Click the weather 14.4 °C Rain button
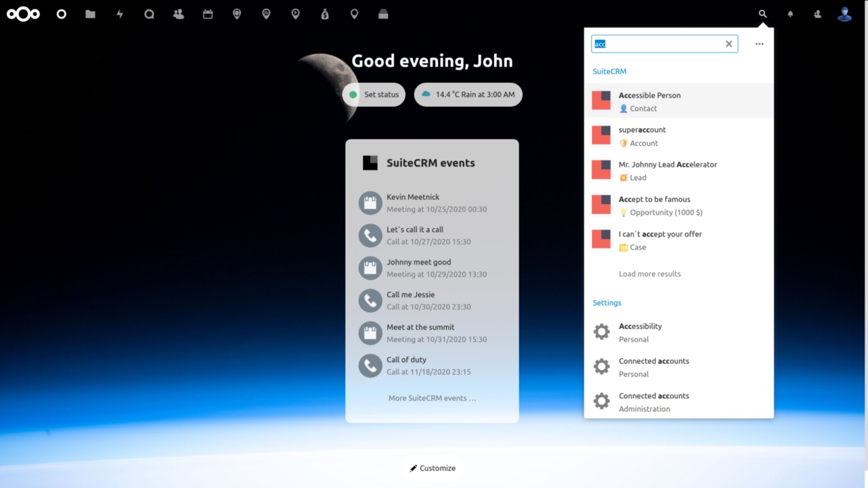This screenshot has width=868, height=488. point(468,94)
